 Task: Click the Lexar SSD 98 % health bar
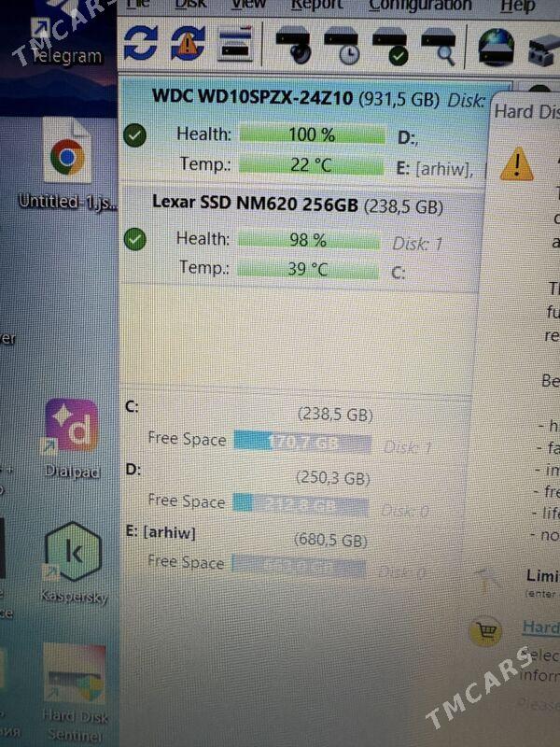point(309,240)
